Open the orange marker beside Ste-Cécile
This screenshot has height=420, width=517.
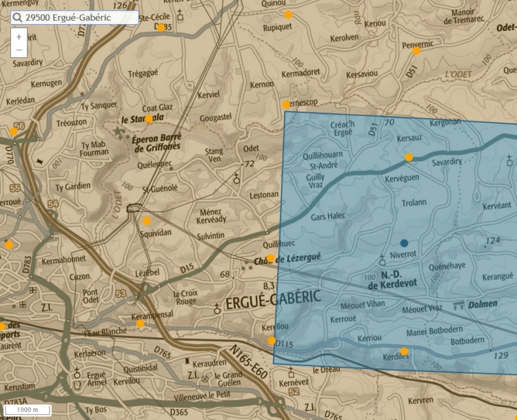click(x=161, y=28)
